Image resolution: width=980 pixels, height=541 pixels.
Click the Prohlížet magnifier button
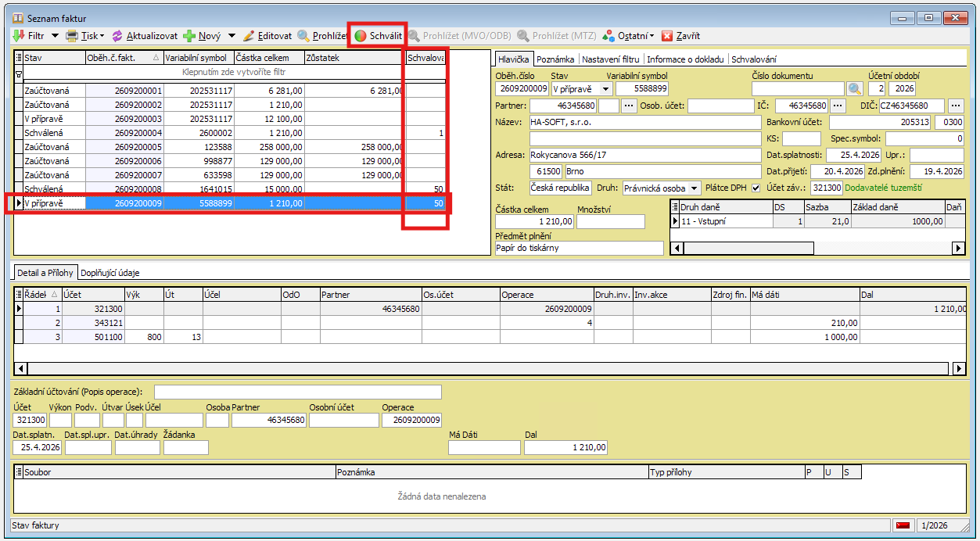[303, 36]
